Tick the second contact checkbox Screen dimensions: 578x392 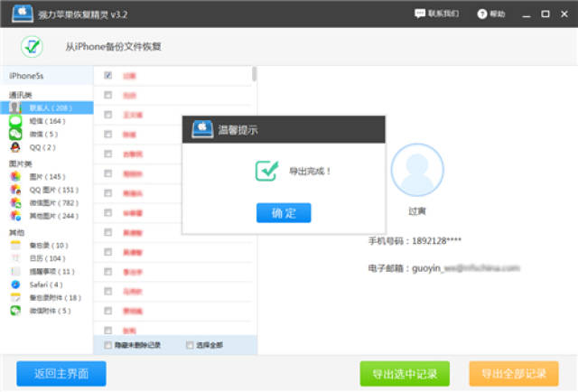point(108,95)
